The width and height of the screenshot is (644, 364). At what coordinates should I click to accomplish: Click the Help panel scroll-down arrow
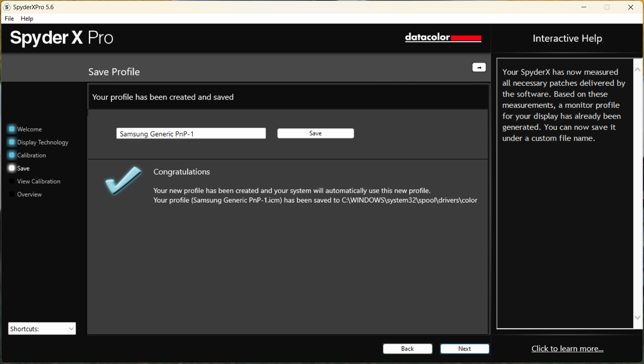click(638, 317)
